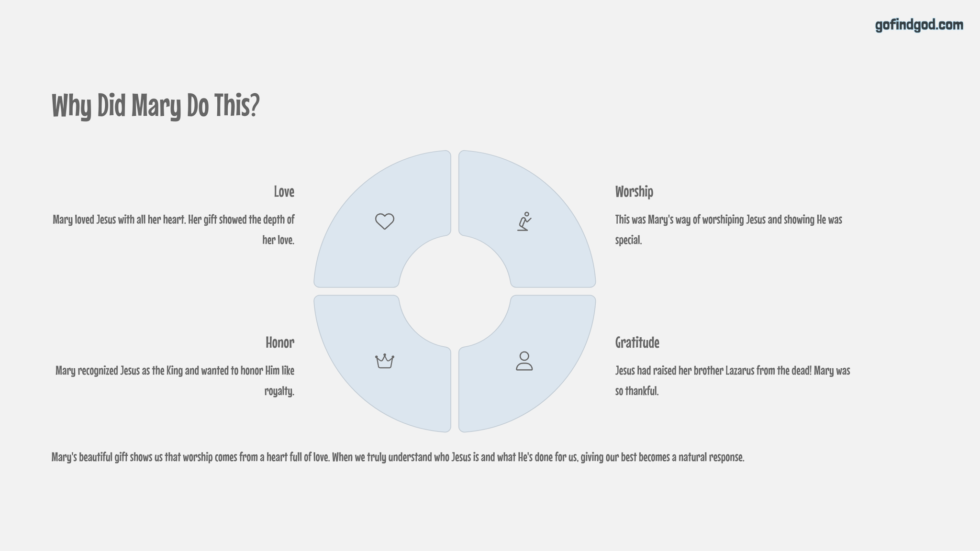
Task: Select the 'recognized Jesus as the King' text
Action: click(x=175, y=381)
